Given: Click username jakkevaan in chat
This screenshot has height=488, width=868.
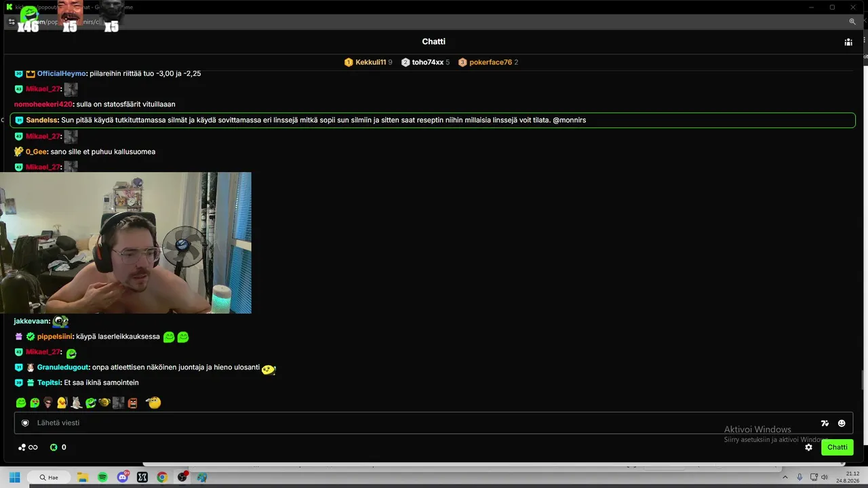Looking at the screenshot, I should click(32, 321).
